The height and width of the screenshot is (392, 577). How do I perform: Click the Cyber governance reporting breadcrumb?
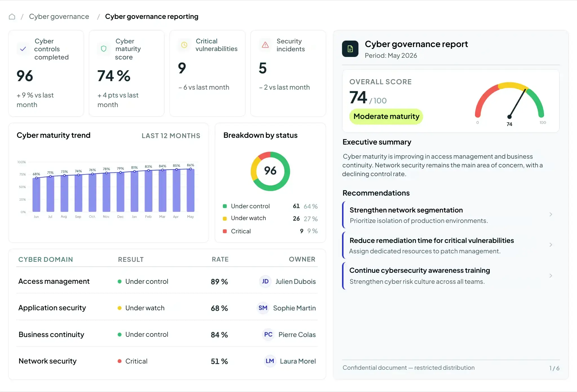point(152,17)
